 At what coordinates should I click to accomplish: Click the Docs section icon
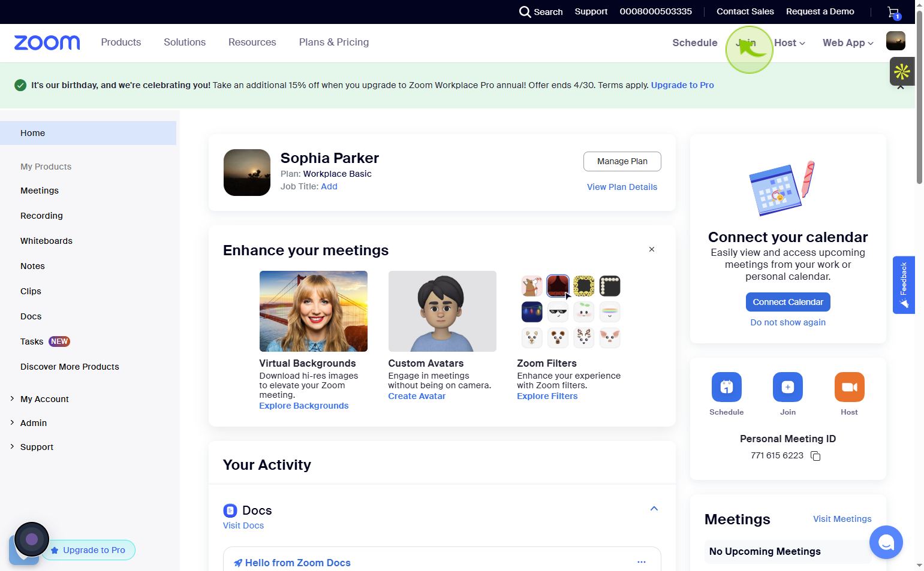coord(230,510)
